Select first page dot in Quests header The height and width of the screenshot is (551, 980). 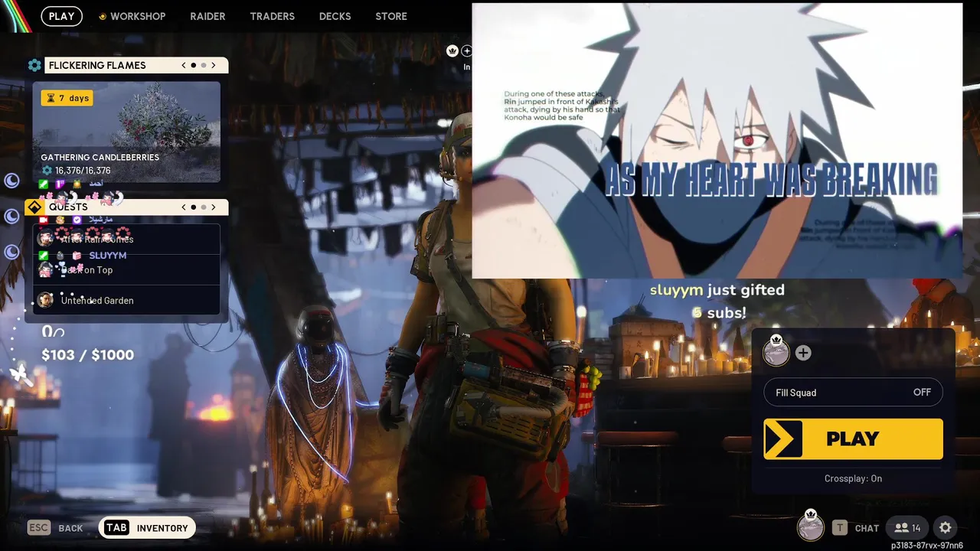(193, 207)
